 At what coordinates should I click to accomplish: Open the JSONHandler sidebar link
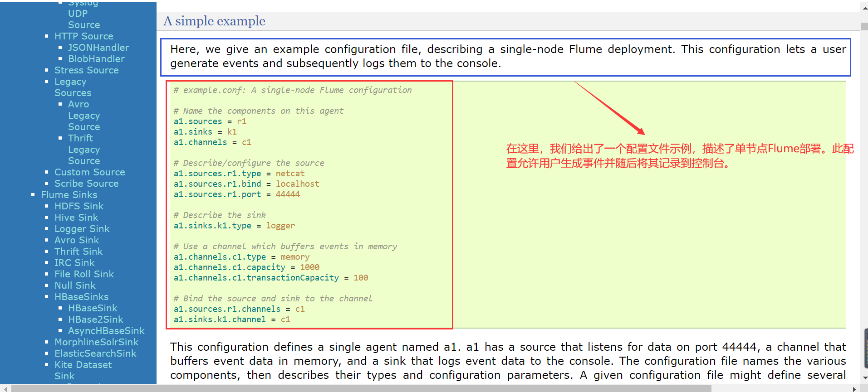coord(98,48)
